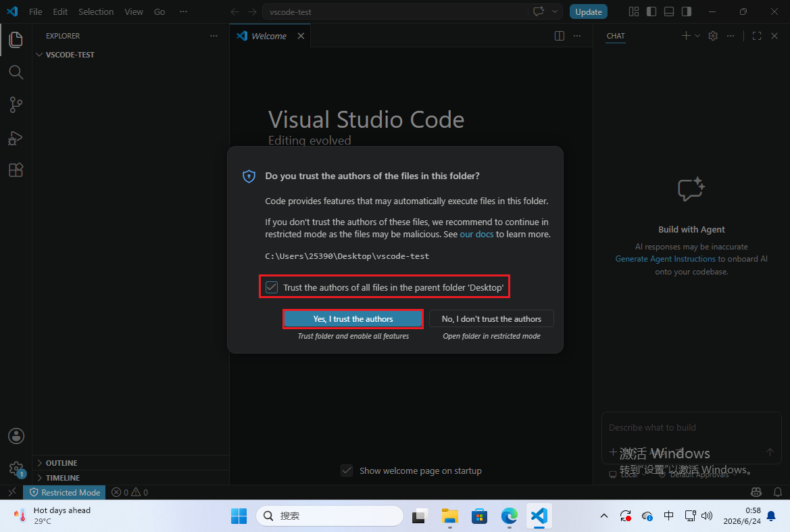The height and width of the screenshot is (532, 790).
Task: Close the Welcome tab
Action: pos(301,36)
